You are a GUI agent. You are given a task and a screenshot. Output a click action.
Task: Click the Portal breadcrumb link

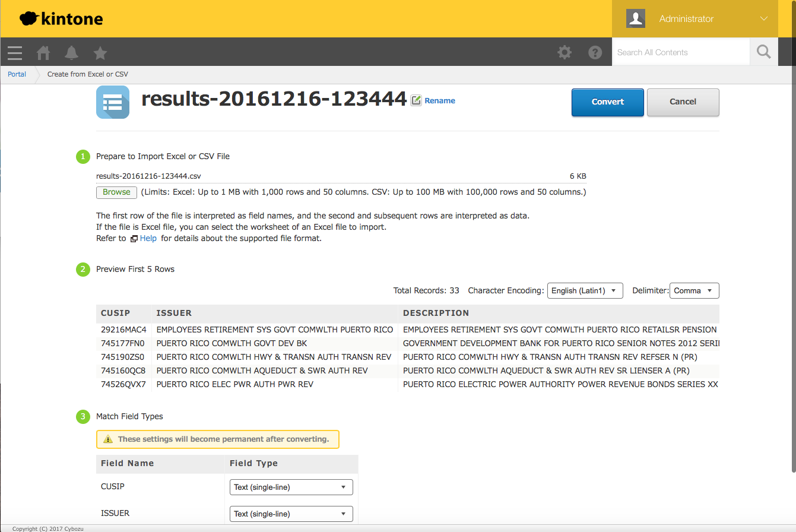[17, 74]
